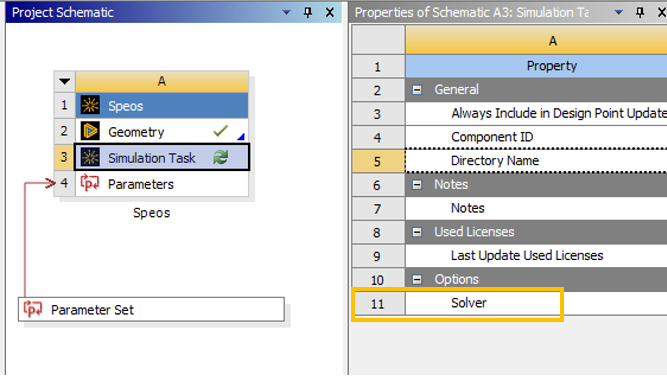This screenshot has height=376, width=667.
Task: Click row number 11 in Properties table
Action: 378,304
